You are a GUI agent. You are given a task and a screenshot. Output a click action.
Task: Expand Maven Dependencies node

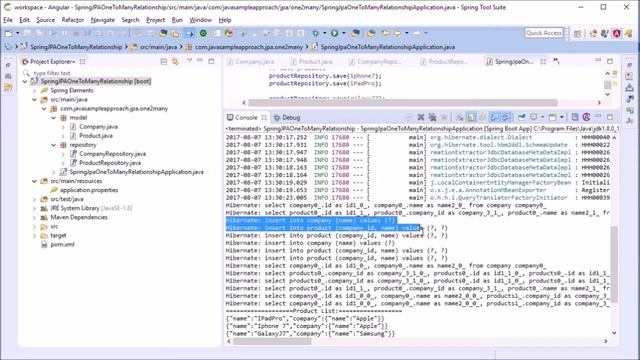click(x=35, y=217)
